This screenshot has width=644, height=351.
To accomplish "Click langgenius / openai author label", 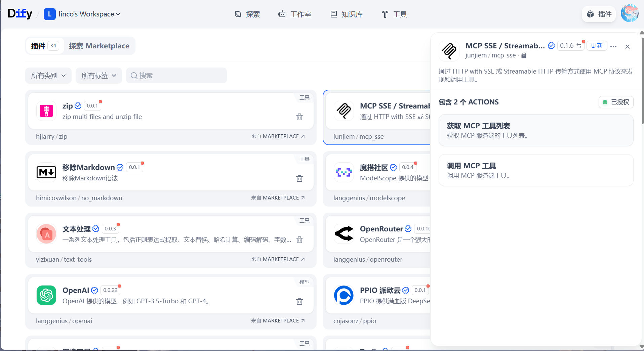I will (64, 321).
